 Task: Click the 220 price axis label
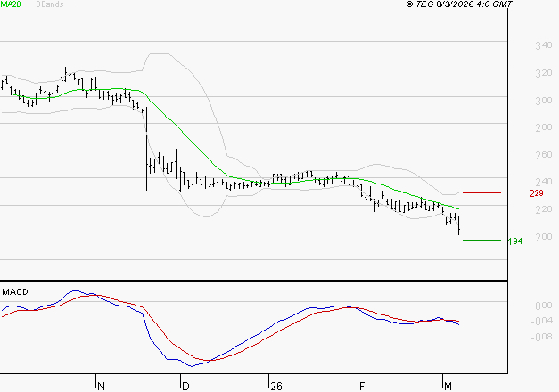pos(544,209)
